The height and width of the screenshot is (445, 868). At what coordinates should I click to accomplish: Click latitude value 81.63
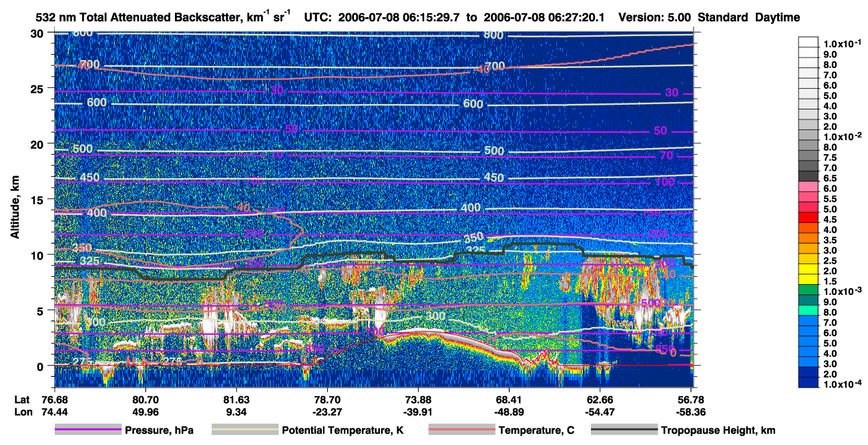[236, 400]
